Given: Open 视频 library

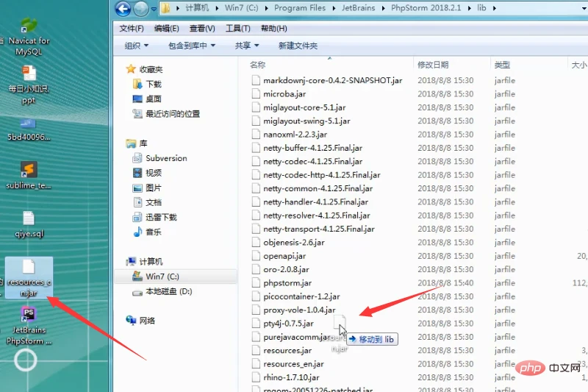Looking at the screenshot, I should click(x=147, y=173).
